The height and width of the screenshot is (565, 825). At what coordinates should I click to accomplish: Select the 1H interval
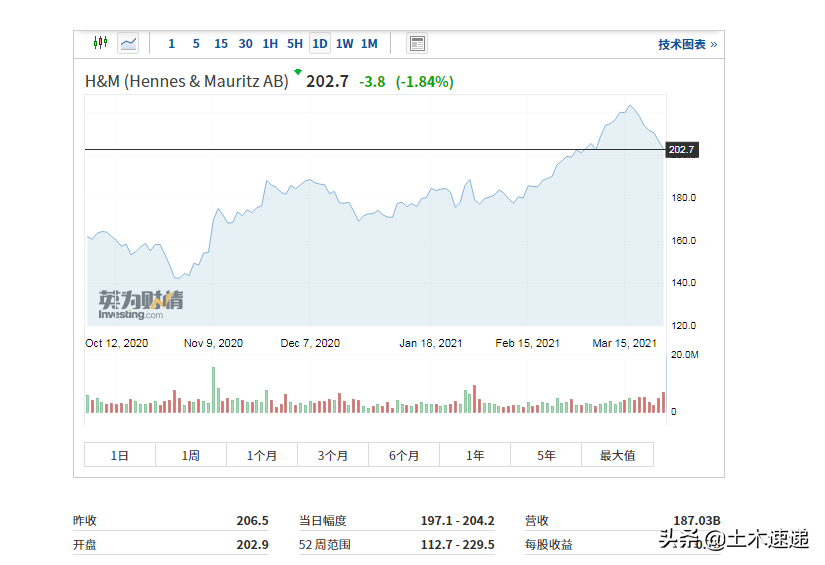click(270, 44)
